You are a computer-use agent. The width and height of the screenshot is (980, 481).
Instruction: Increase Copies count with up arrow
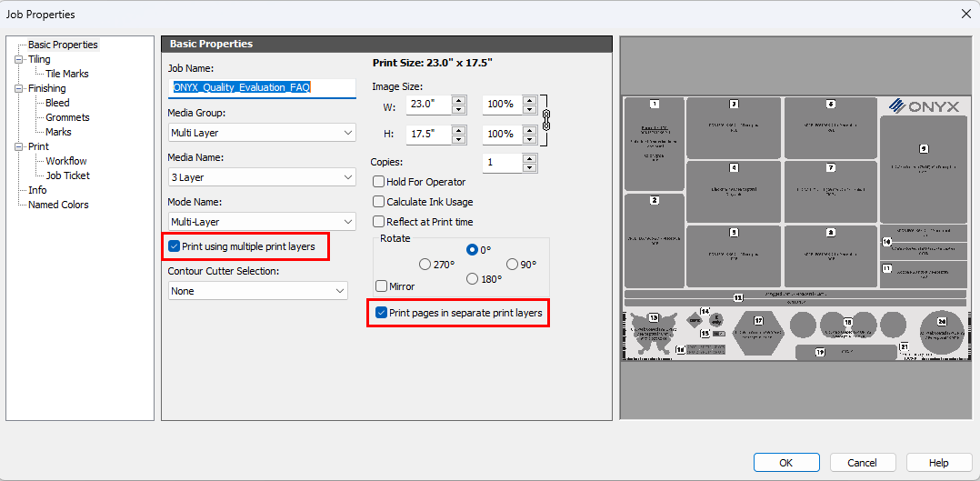529,158
